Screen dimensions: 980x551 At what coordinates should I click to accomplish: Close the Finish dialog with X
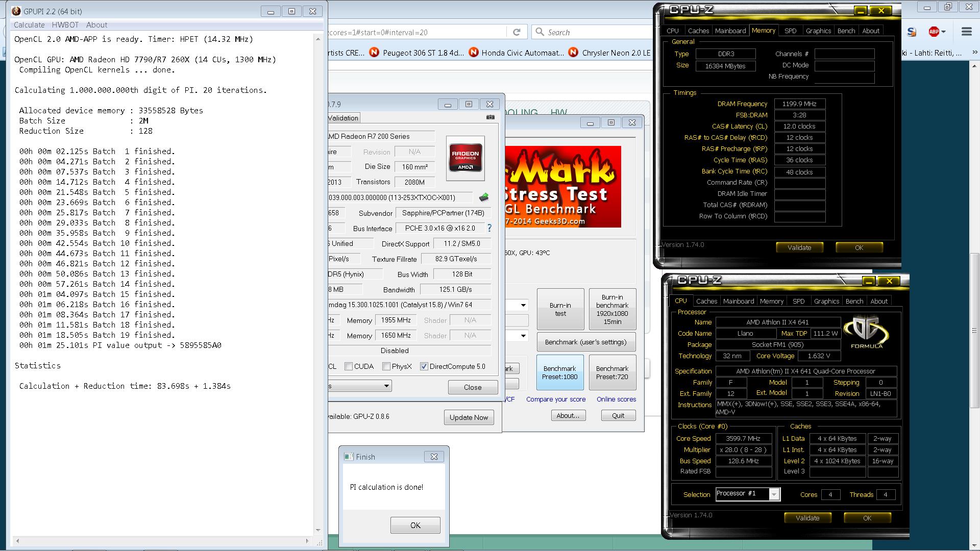click(434, 457)
